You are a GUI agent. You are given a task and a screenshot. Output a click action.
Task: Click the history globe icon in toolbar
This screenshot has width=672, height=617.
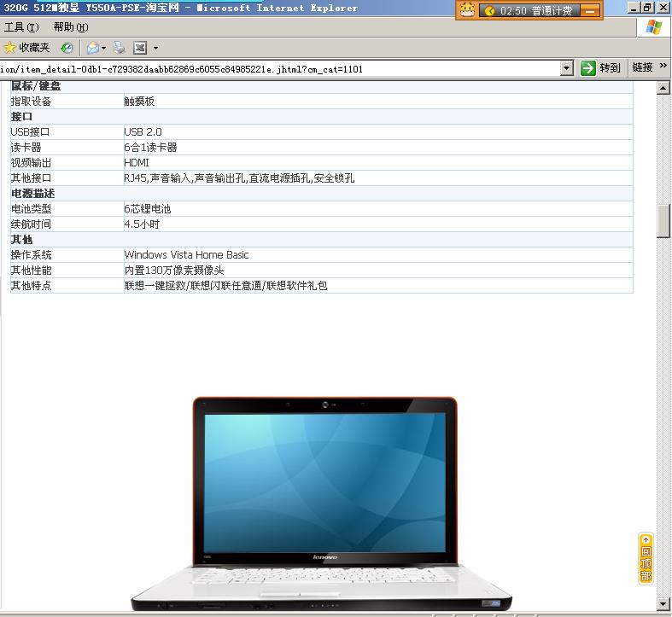[67, 48]
